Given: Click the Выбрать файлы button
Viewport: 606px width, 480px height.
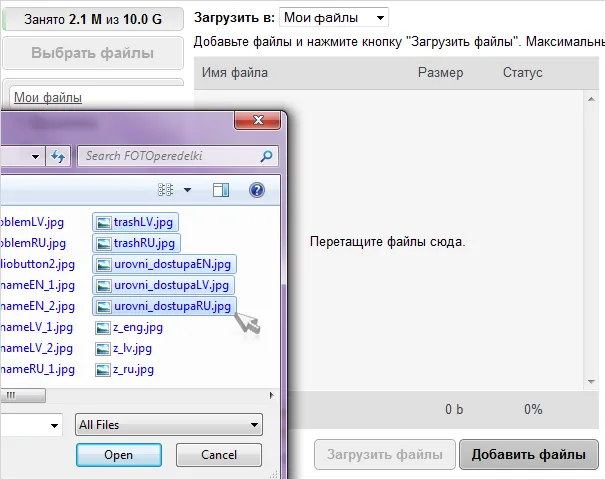Looking at the screenshot, I should (x=92, y=53).
